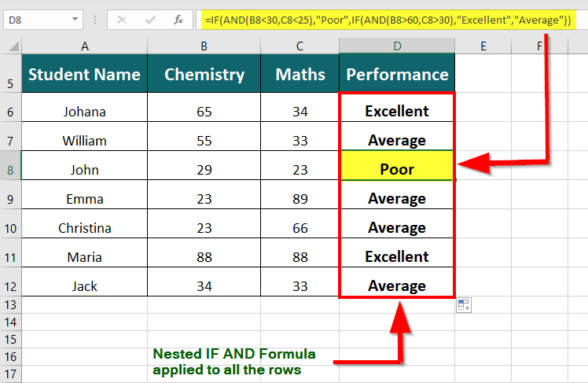Image resolution: width=588 pixels, height=383 pixels.
Task: Select column D header
Action: point(397,46)
